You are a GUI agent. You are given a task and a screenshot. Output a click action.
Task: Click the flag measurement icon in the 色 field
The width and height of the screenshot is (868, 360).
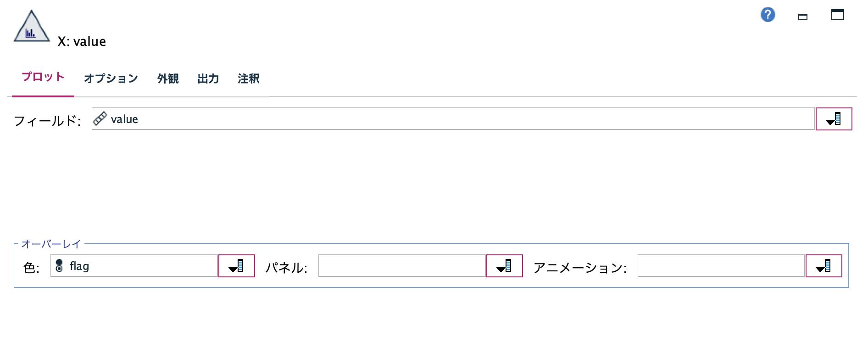(60, 266)
